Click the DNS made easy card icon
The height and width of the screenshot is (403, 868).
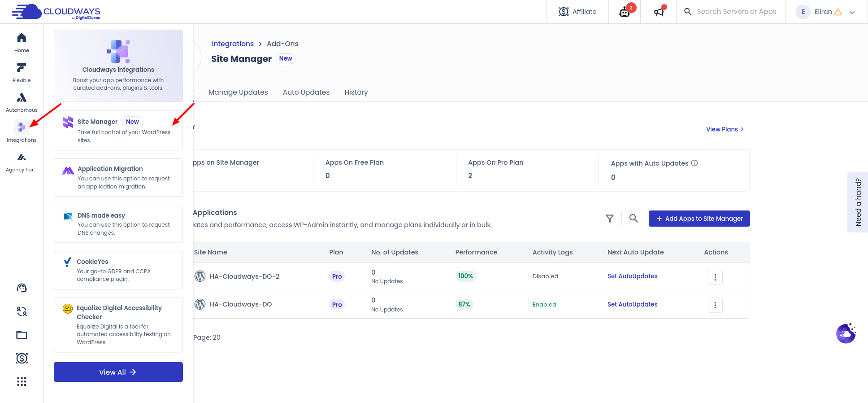pyautogui.click(x=68, y=216)
